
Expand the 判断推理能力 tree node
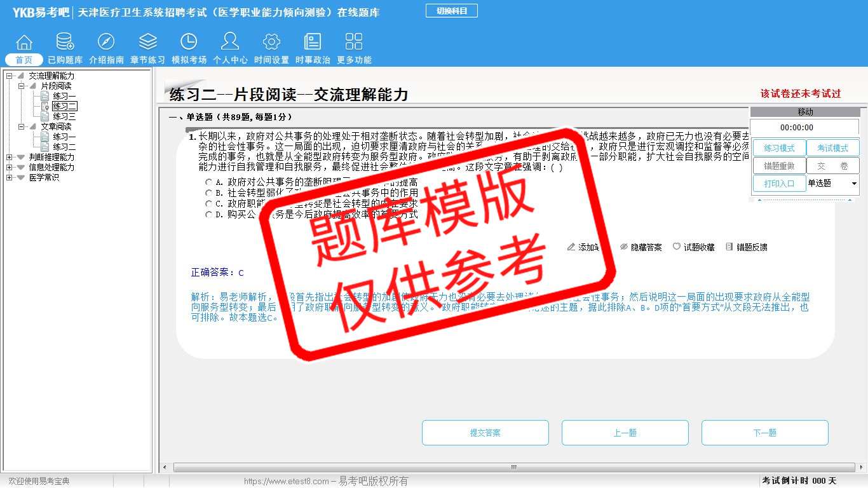click(10, 157)
